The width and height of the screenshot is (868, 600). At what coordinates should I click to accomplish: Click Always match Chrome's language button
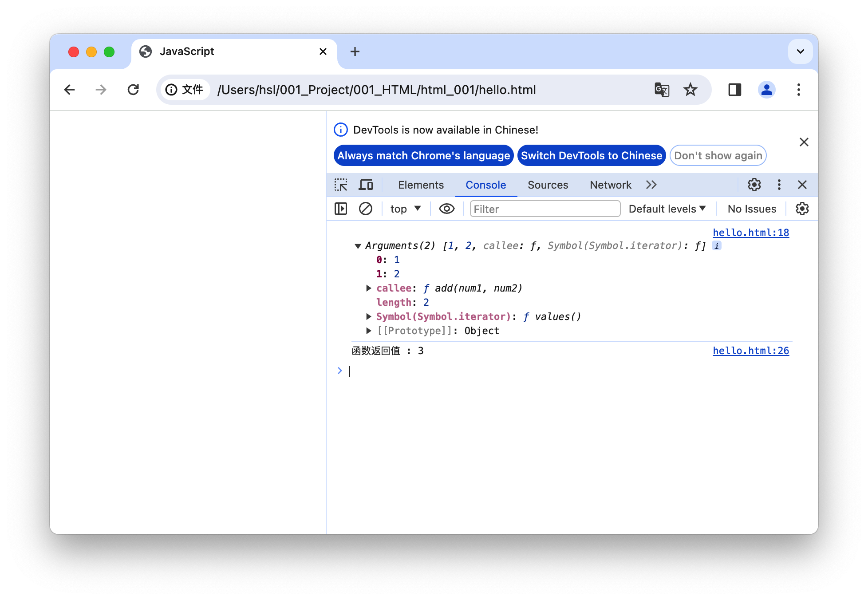[x=423, y=156]
